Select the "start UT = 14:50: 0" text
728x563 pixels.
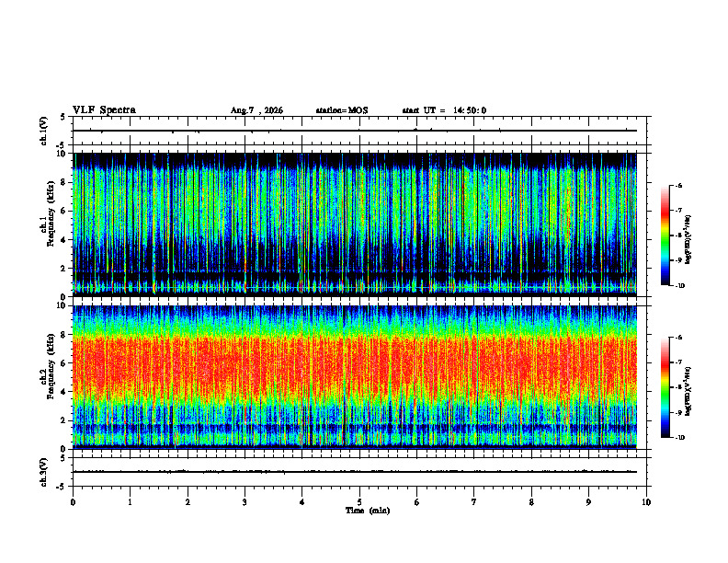[x=444, y=110]
